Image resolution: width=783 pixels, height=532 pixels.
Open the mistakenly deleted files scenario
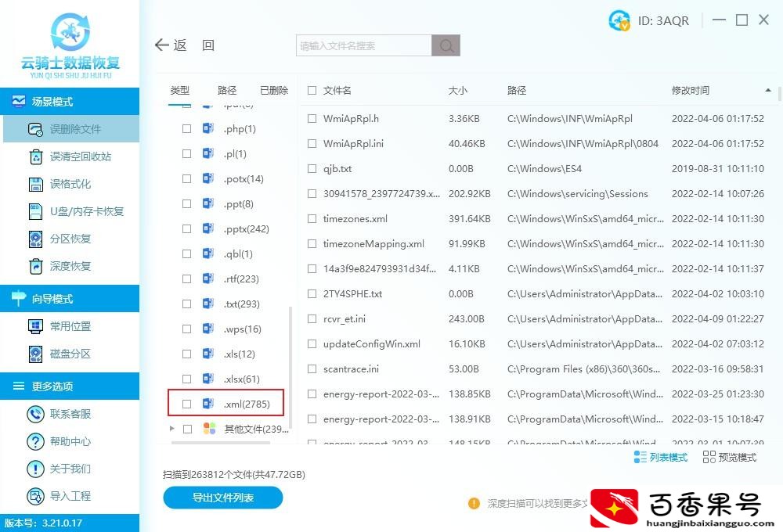pyautogui.click(x=71, y=129)
